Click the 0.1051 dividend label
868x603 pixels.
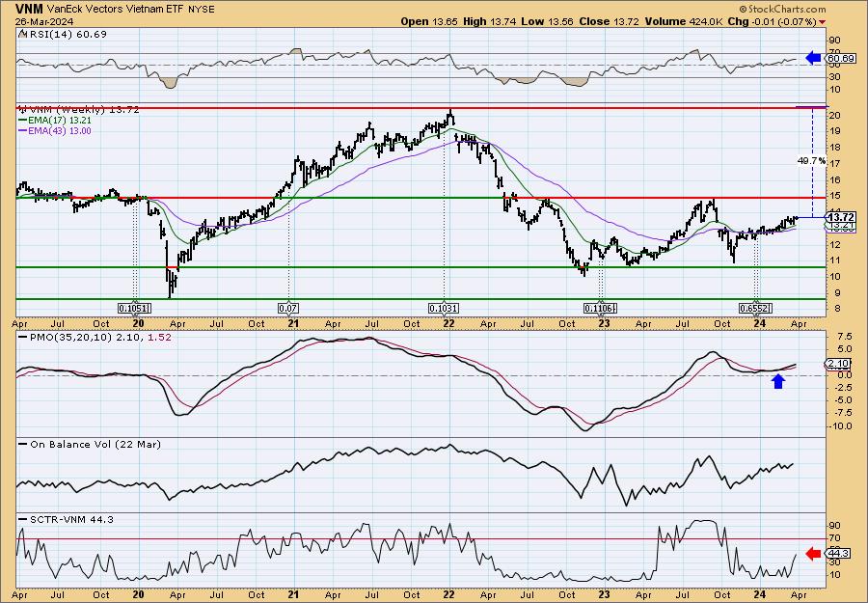pyautogui.click(x=134, y=309)
